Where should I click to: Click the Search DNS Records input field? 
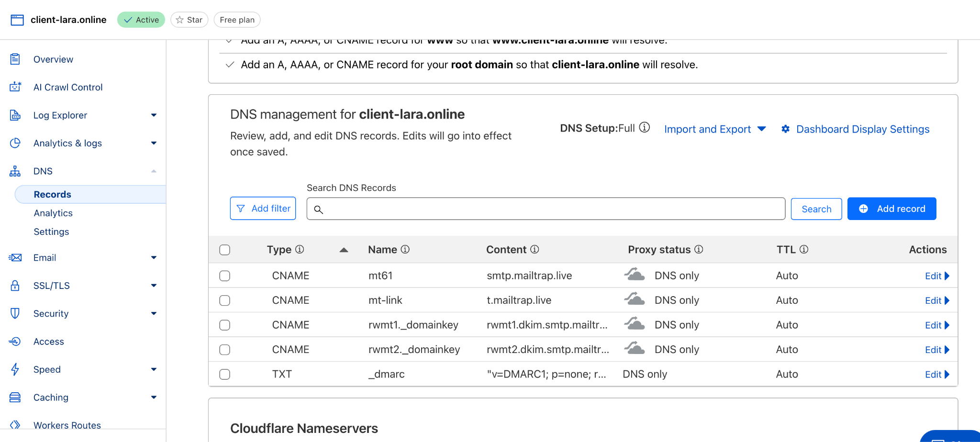click(546, 209)
